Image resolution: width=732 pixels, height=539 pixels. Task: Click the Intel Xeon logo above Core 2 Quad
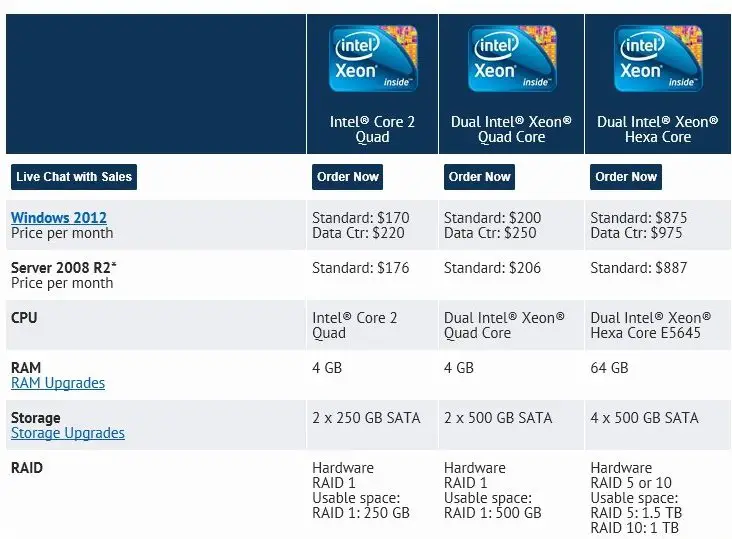point(373,58)
